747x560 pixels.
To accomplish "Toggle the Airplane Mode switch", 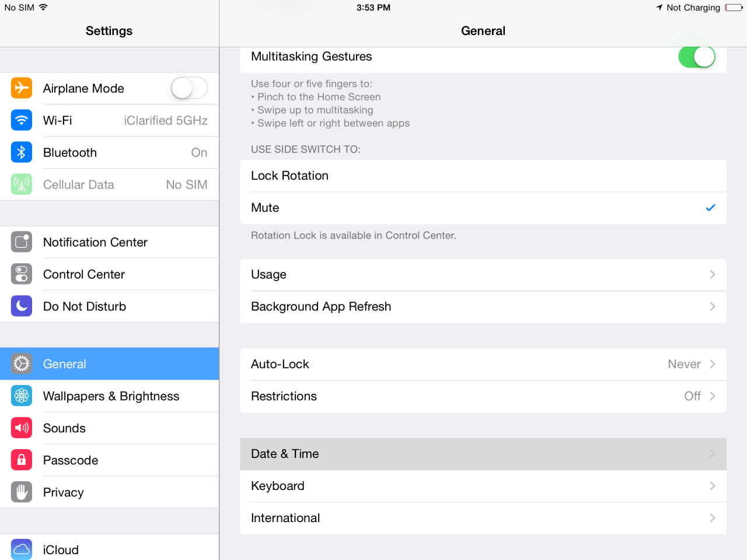I will [x=189, y=88].
